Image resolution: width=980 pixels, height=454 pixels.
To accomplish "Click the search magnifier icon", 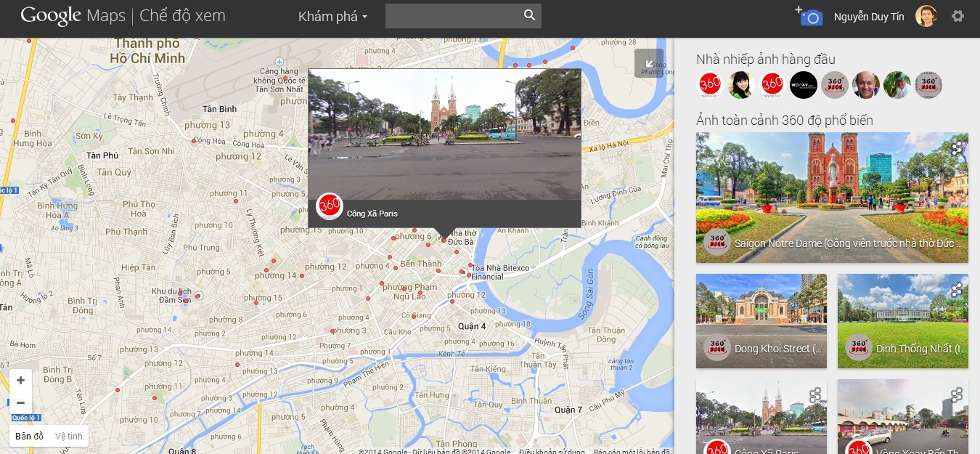I will click(x=529, y=15).
